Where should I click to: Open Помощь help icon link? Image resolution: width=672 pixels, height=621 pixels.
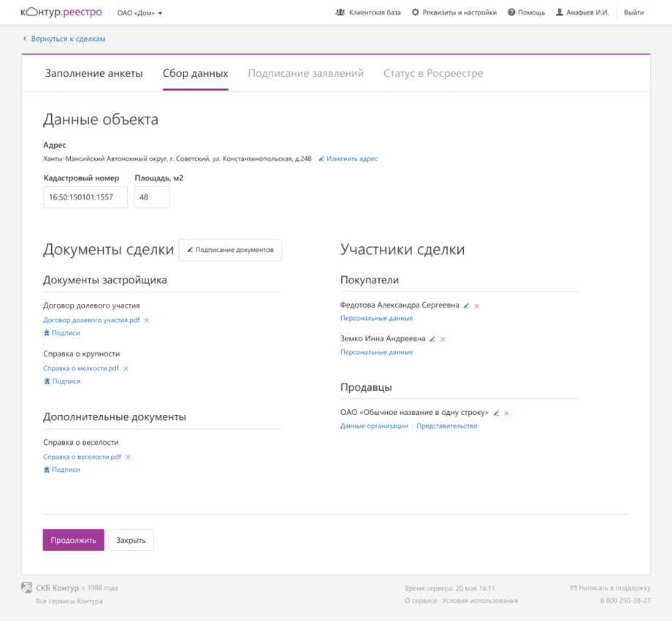(527, 12)
